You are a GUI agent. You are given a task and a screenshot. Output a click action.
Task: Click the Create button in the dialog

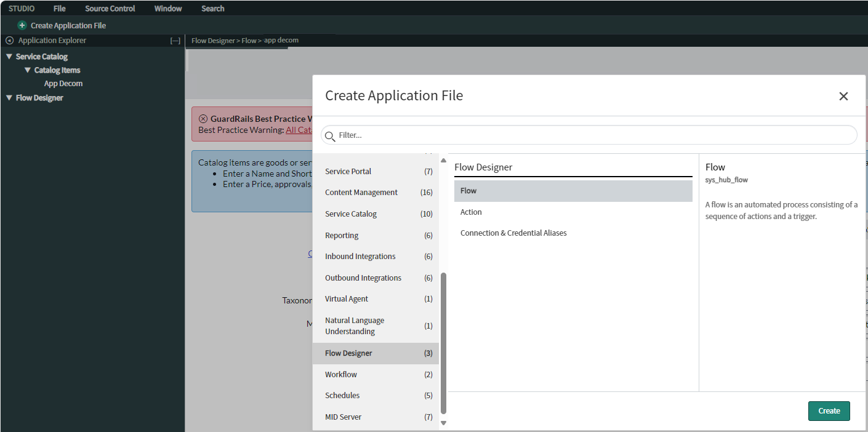coord(829,411)
